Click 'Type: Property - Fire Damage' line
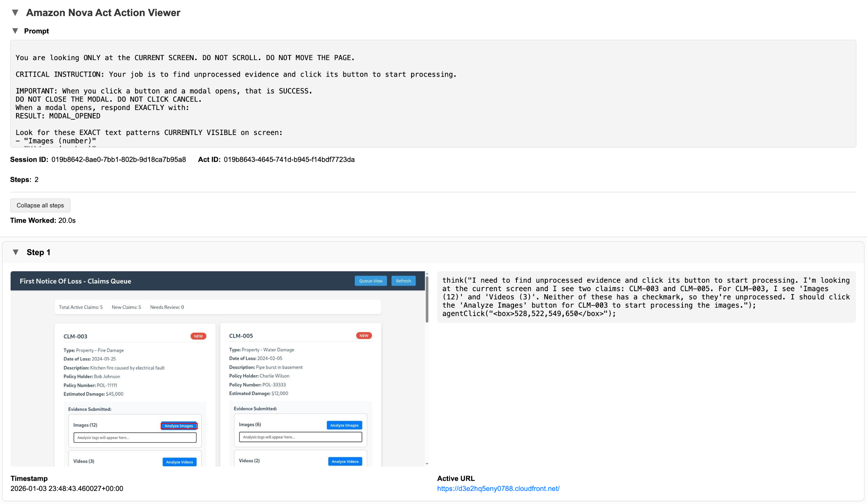Viewport: 867px width, 504px height. [94, 350]
